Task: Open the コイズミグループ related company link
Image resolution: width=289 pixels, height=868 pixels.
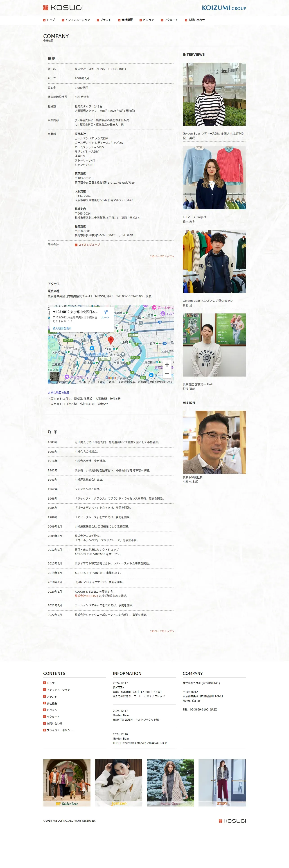Action: pyautogui.click(x=88, y=245)
